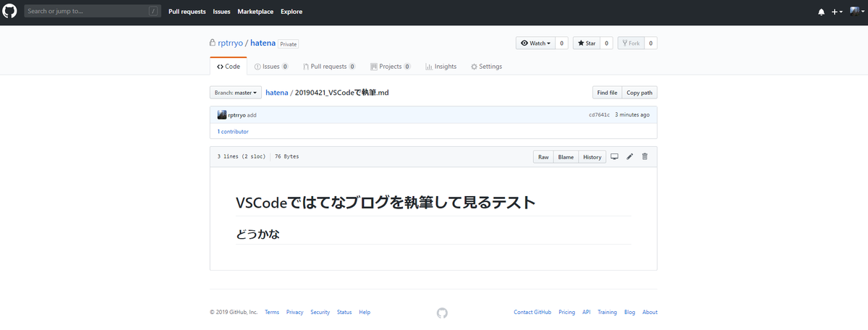Viewport: 868px width, 330px height.
Task: Click the Fork button
Action: click(631, 43)
